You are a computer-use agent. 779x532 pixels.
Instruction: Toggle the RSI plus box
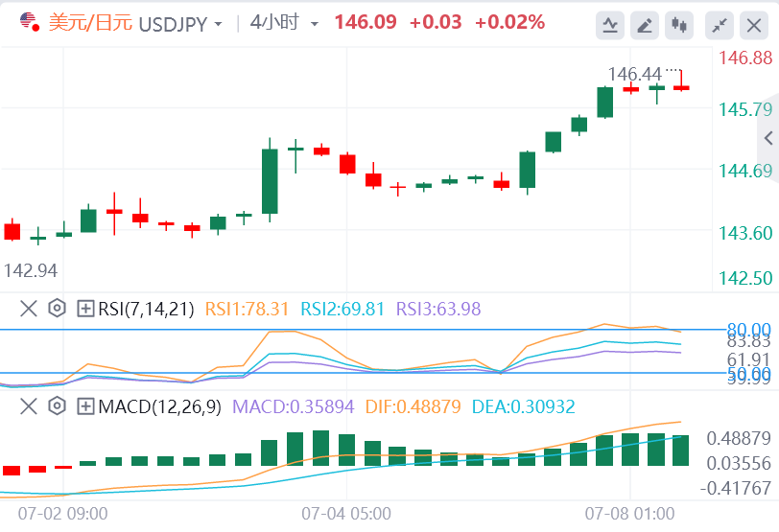[x=85, y=309]
